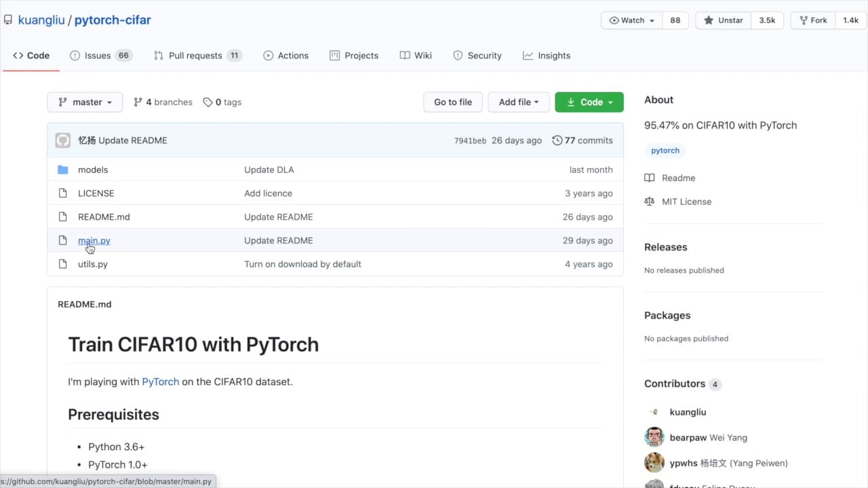The width and height of the screenshot is (868, 488).
Task: Click the utils.py file icon
Action: coord(63,264)
